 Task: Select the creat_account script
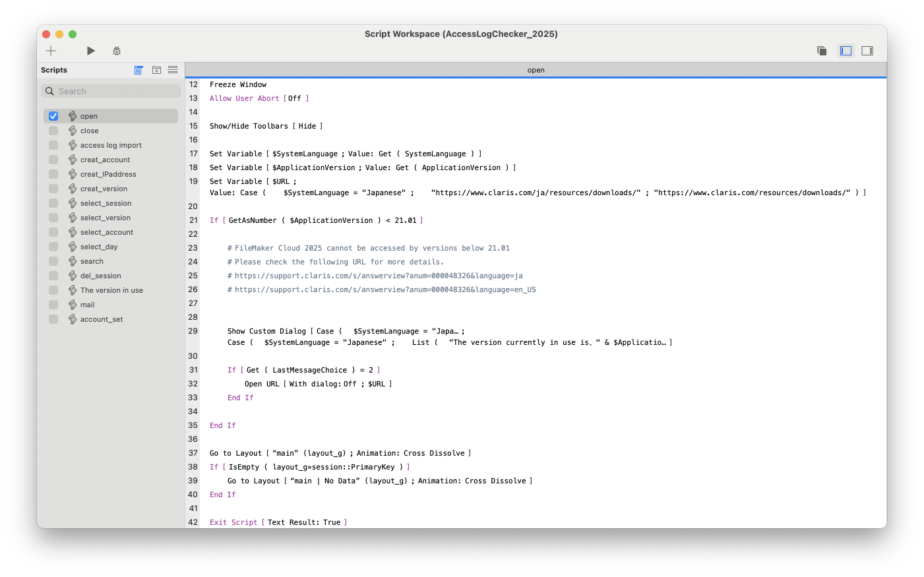(105, 160)
